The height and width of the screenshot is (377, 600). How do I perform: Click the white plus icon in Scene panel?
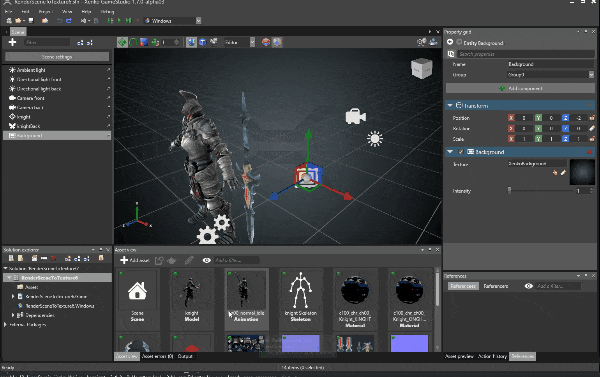click(12, 42)
